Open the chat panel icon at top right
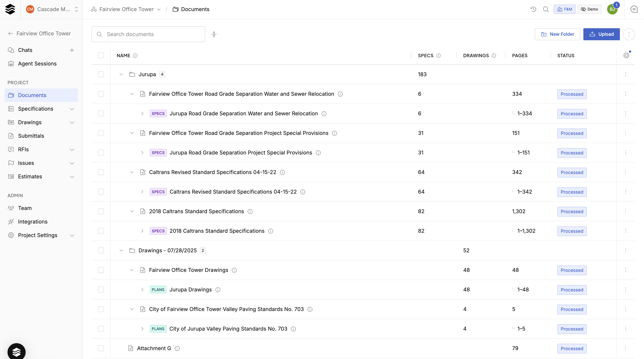This screenshot has width=644, height=359. [x=634, y=9]
